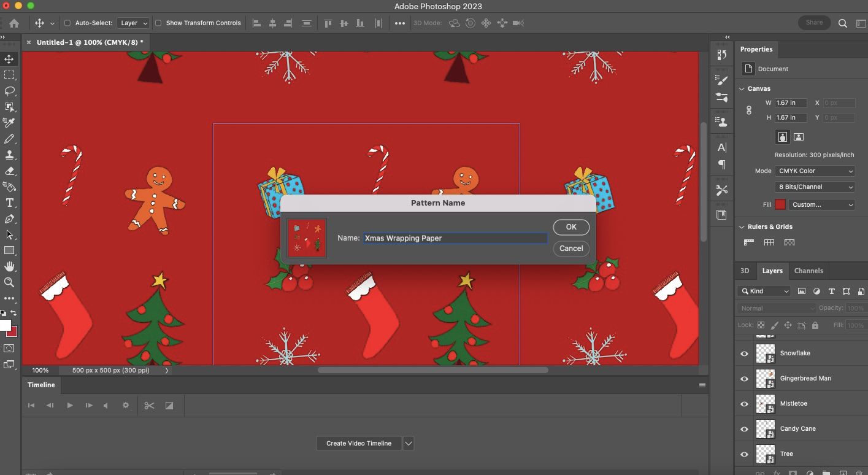Open the 8 Bits/Channel dropdown

coord(815,187)
